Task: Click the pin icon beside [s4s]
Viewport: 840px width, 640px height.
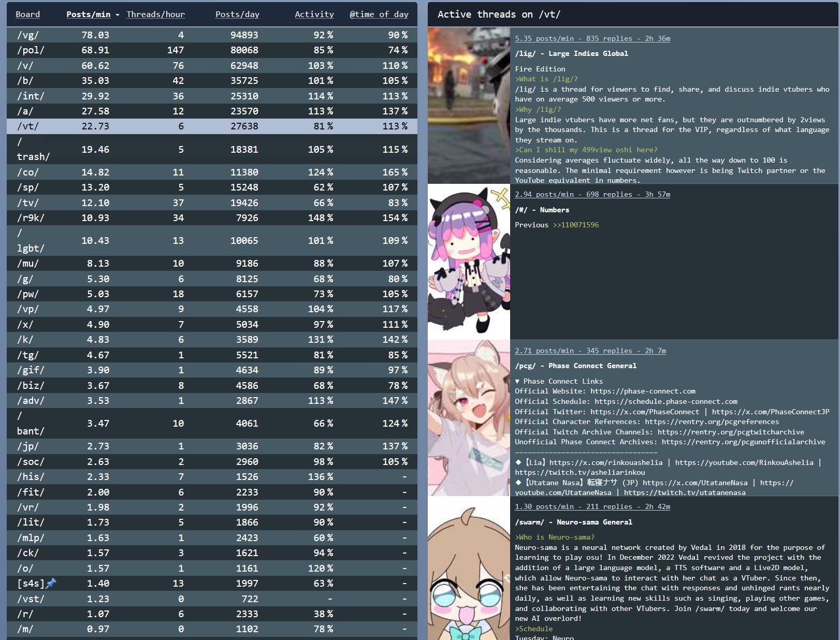Action: click(51, 584)
